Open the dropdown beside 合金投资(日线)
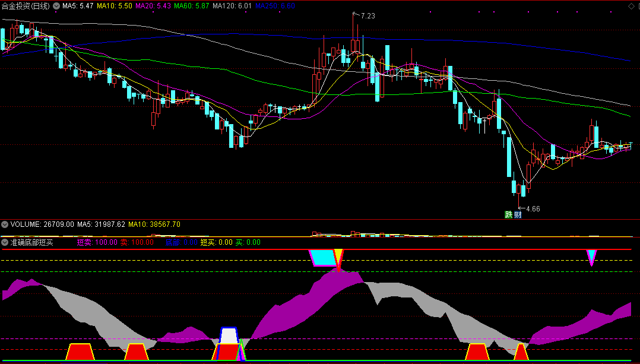Screen dimensions: 640x364 (56, 6)
